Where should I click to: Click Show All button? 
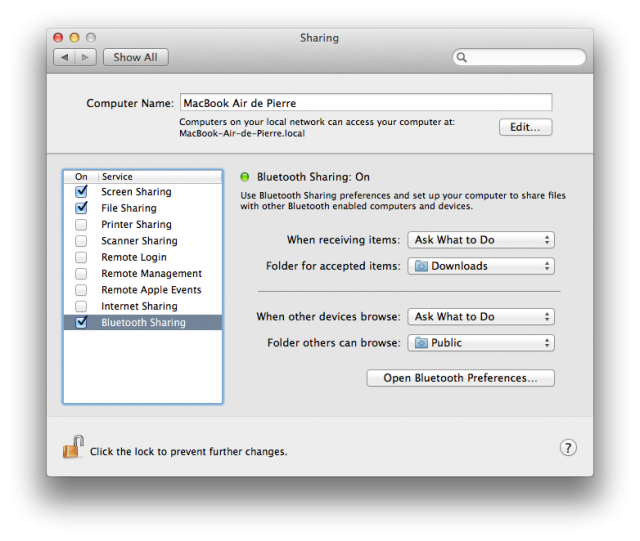(x=136, y=57)
